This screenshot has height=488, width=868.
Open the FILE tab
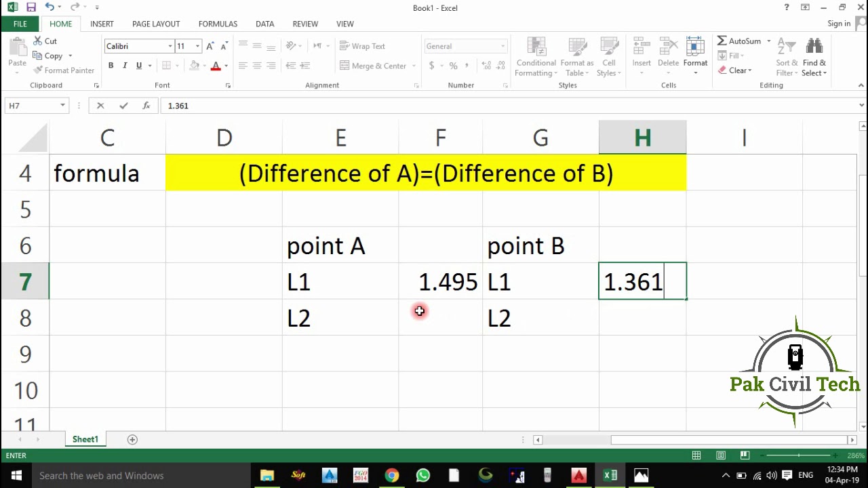pos(20,24)
